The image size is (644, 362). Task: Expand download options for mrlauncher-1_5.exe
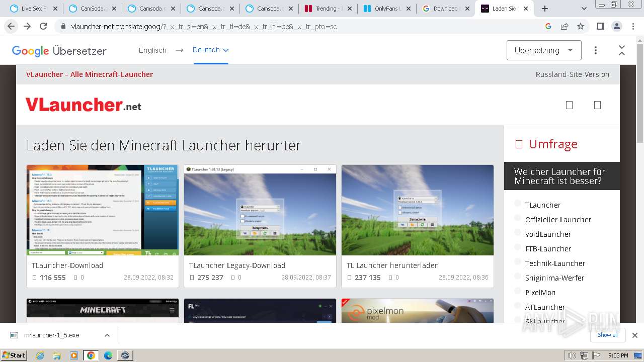point(107,335)
